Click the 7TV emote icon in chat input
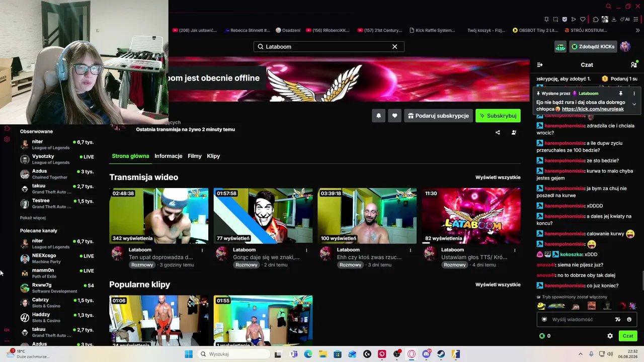Screen dimensions: 644x362 coord(618,319)
